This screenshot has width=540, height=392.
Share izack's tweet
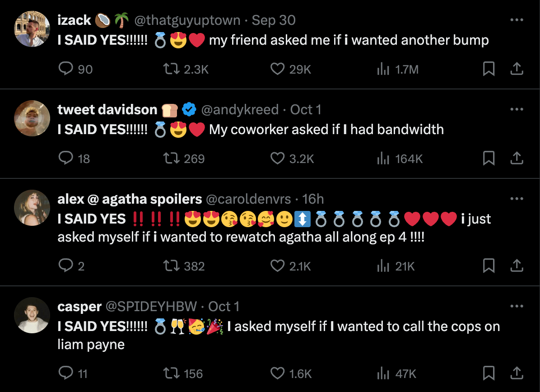(517, 69)
